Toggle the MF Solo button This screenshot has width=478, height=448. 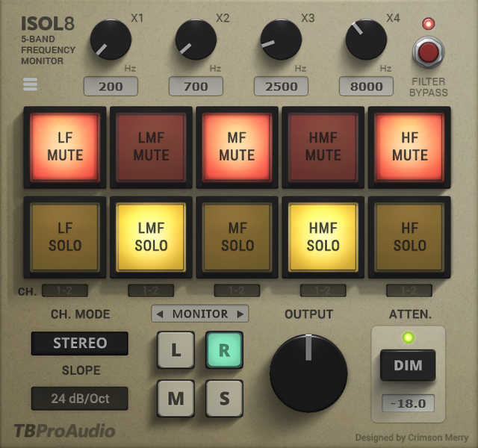(x=237, y=236)
